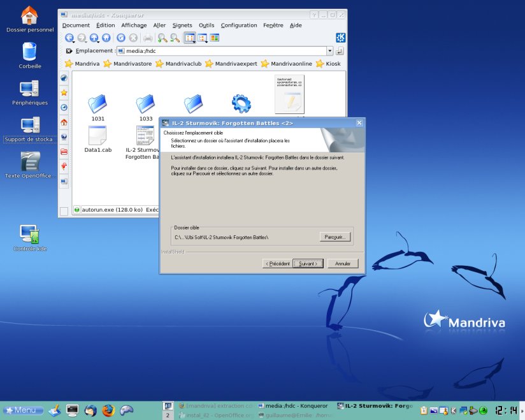Open the Kiosk bookmark

[x=328, y=64]
